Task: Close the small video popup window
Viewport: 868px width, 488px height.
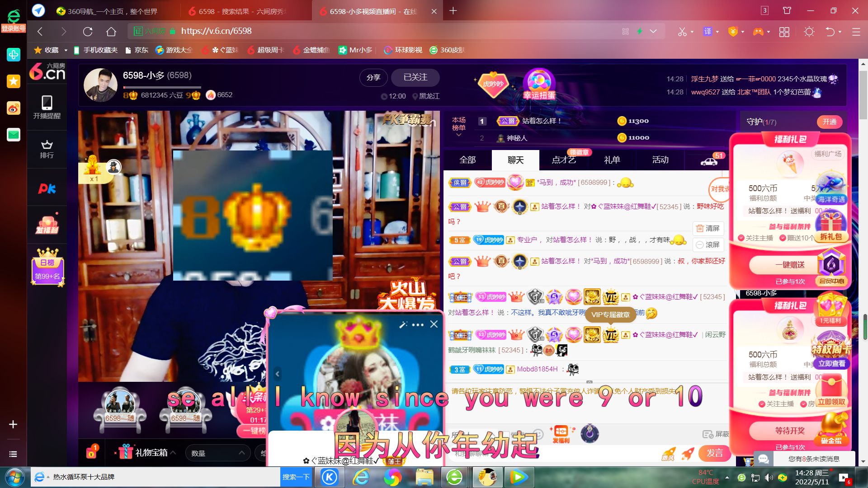Action: tap(434, 324)
